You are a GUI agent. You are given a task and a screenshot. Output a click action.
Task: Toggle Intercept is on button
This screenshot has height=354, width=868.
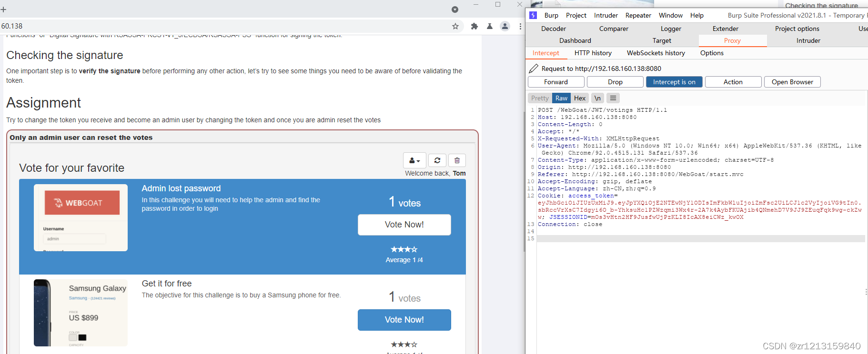(x=674, y=82)
